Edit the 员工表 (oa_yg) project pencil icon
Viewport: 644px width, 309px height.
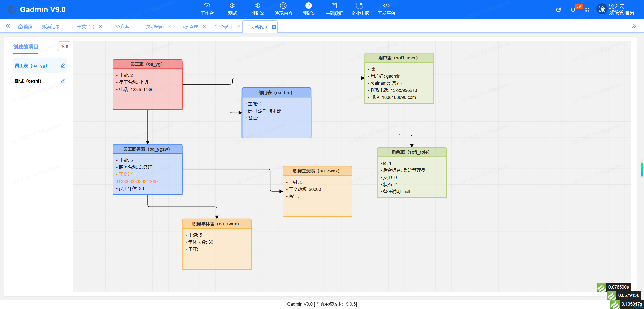click(63, 66)
